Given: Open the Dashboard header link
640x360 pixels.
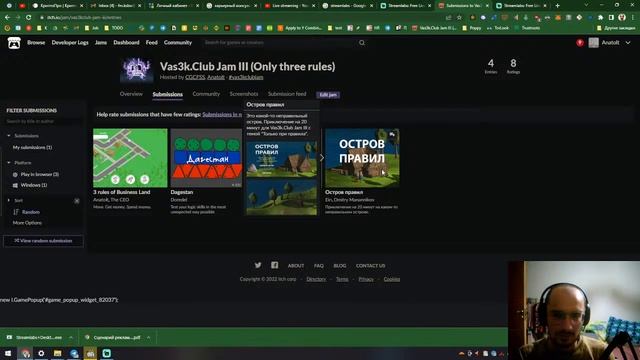Looking at the screenshot, I should 126,42.
